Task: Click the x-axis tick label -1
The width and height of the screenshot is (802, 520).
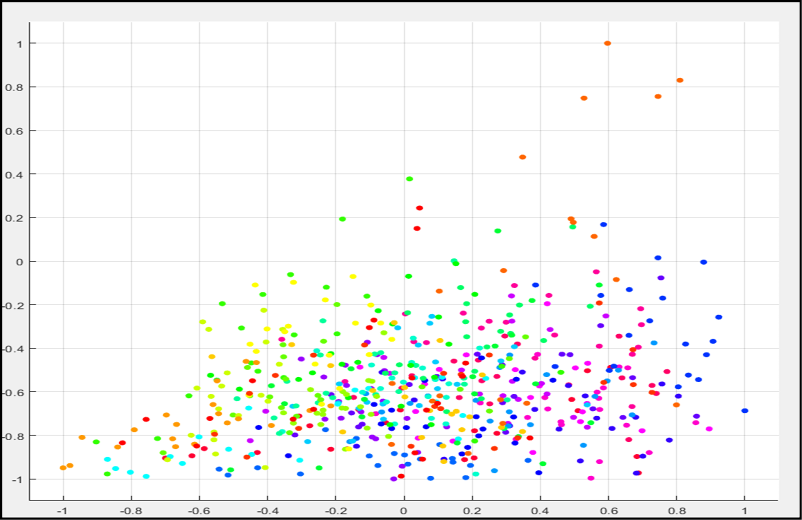Action: coord(63,510)
